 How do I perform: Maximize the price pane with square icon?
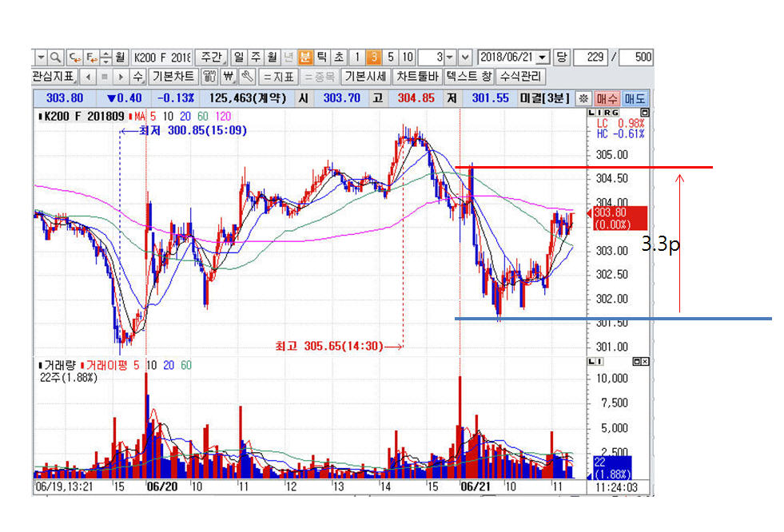click(x=646, y=113)
